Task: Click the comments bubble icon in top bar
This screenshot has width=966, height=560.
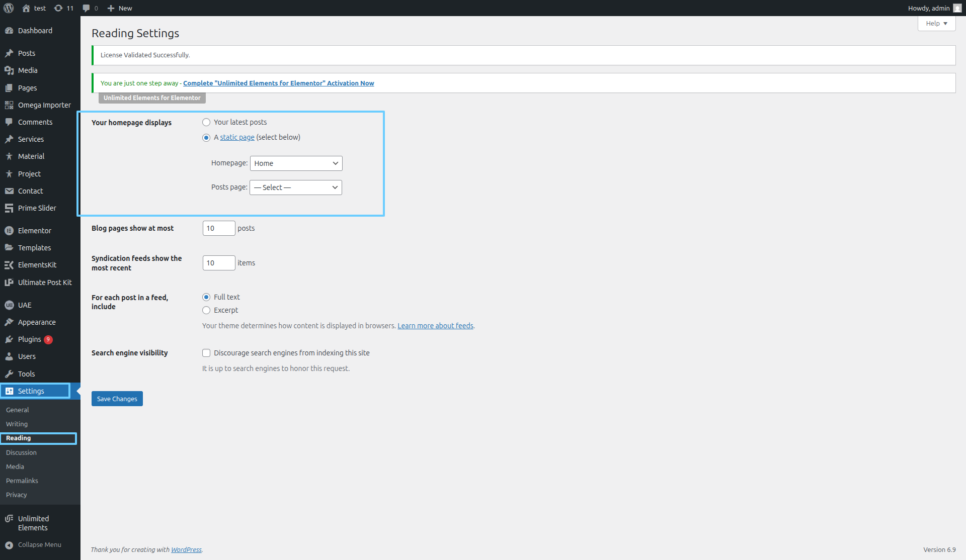Action: (x=87, y=8)
